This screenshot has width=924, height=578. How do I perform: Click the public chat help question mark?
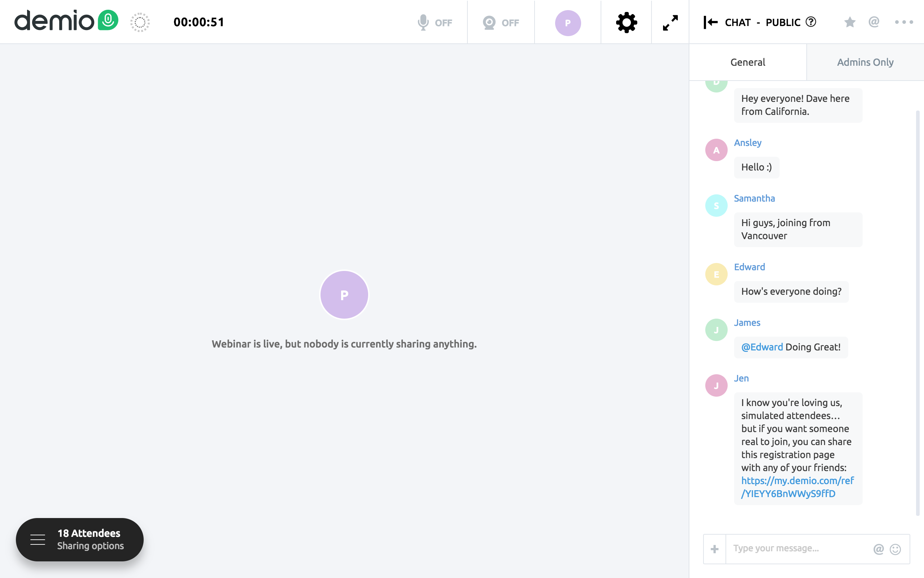[811, 22]
